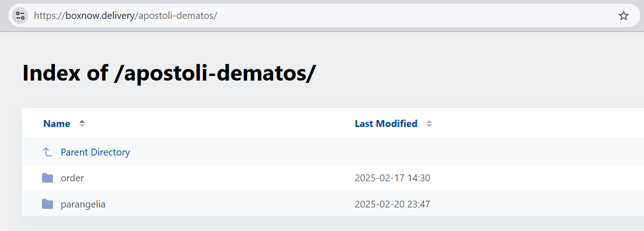The height and width of the screenshot is (231, 644).
Task: Go to the Parent Directory link
Action: (x=95, y=152)
